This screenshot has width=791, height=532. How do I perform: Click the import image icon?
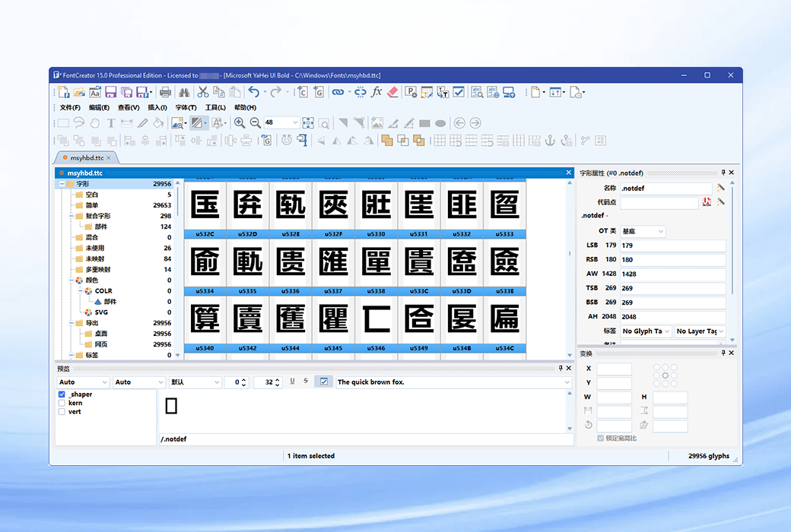coord(376,122)
